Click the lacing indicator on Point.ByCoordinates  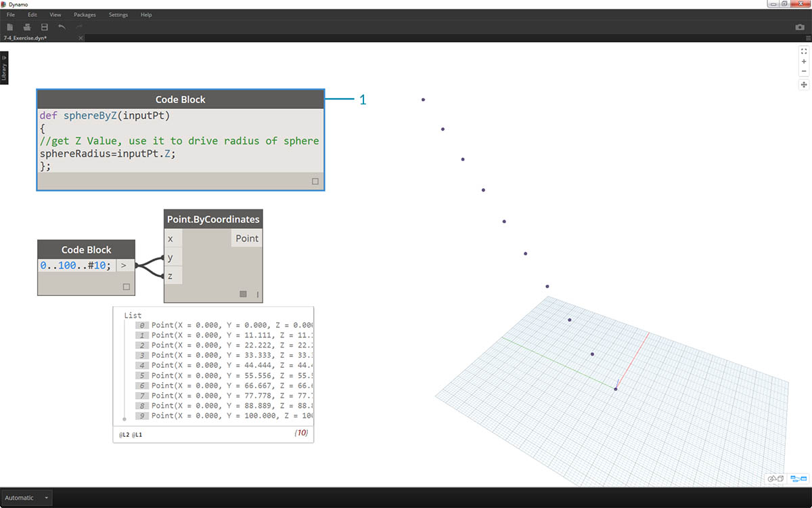click(257, 294)
